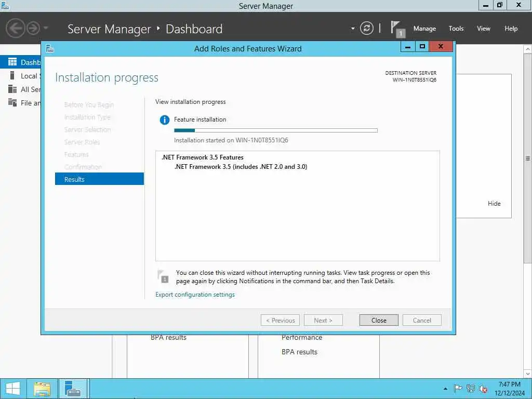The height and width of the screenshot is (399, 532).
Task: Click the Server Manager back navigation arrow
Action: (x=15, y=28)
